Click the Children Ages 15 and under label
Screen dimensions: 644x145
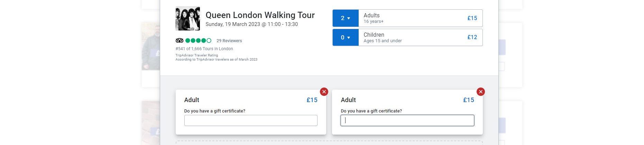383,37
